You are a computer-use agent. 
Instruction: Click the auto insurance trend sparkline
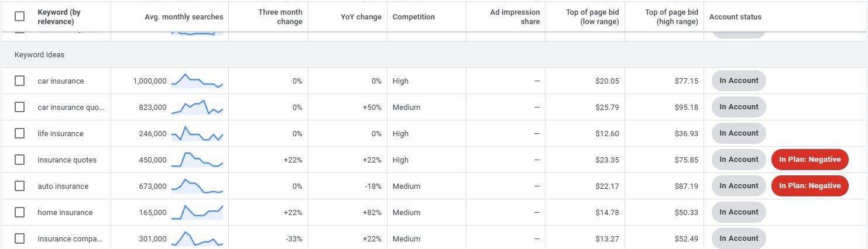coord(197,186)
